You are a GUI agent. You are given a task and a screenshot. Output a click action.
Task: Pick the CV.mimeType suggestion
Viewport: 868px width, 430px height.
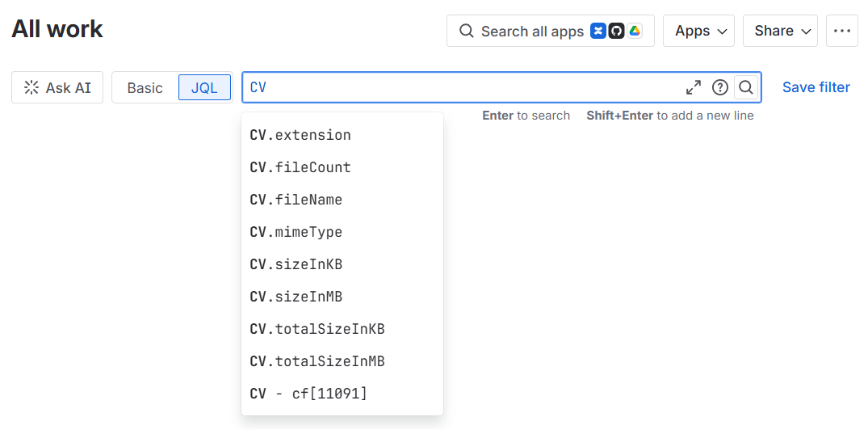[342, 232]
